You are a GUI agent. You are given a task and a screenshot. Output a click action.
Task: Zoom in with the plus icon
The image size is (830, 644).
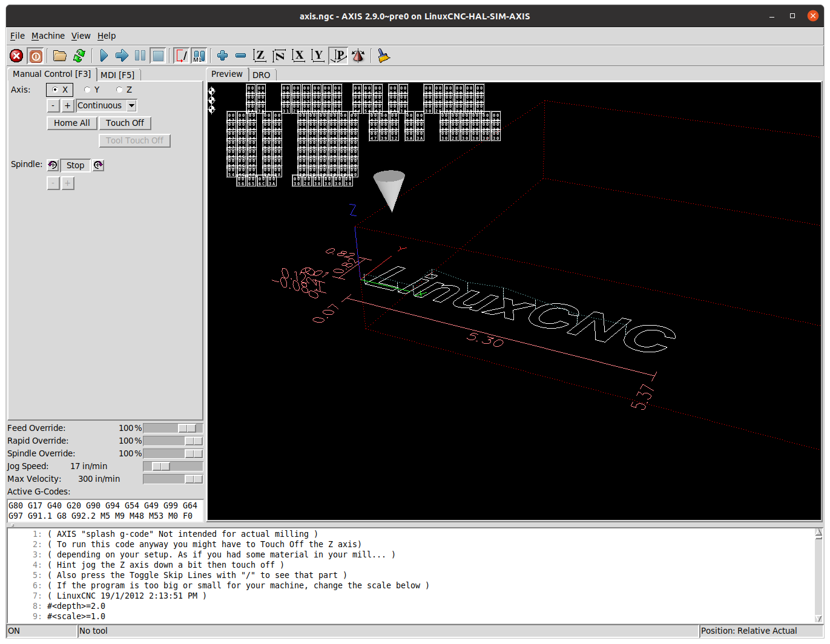click(x=222, y=56)
